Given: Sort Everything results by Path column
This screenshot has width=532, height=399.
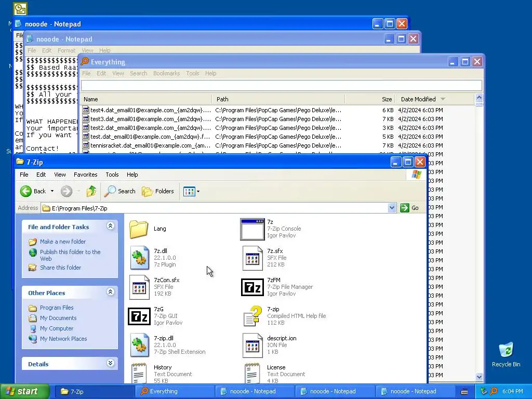Looking at the screenshot, I should pyautogui.click(x=278, y=99).
